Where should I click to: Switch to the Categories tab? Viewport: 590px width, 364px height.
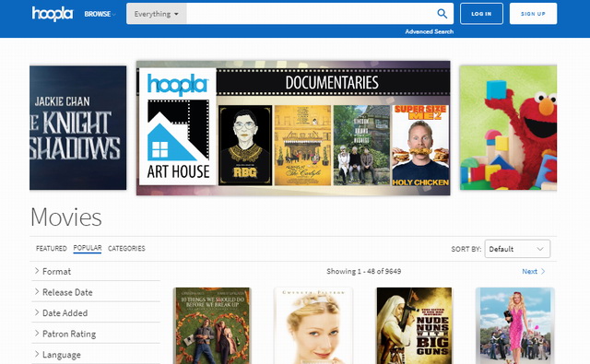click(x=126, y=248)
